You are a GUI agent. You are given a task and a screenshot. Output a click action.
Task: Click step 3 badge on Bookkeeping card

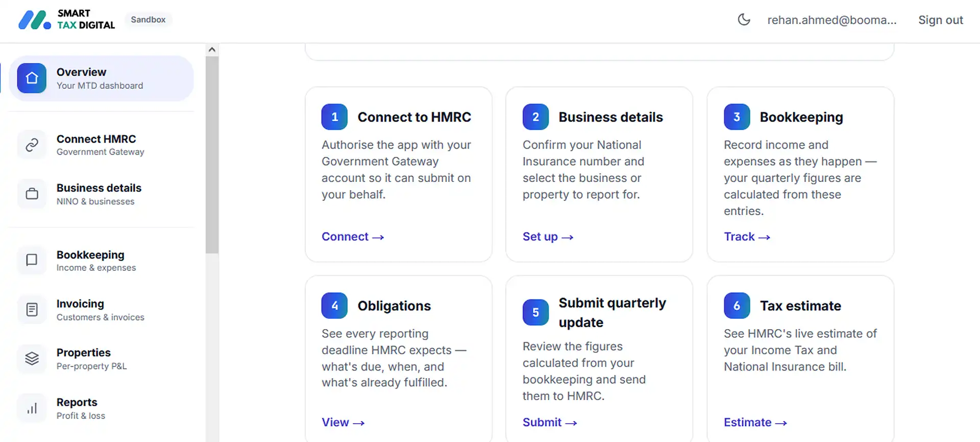[x=737, y=117]
